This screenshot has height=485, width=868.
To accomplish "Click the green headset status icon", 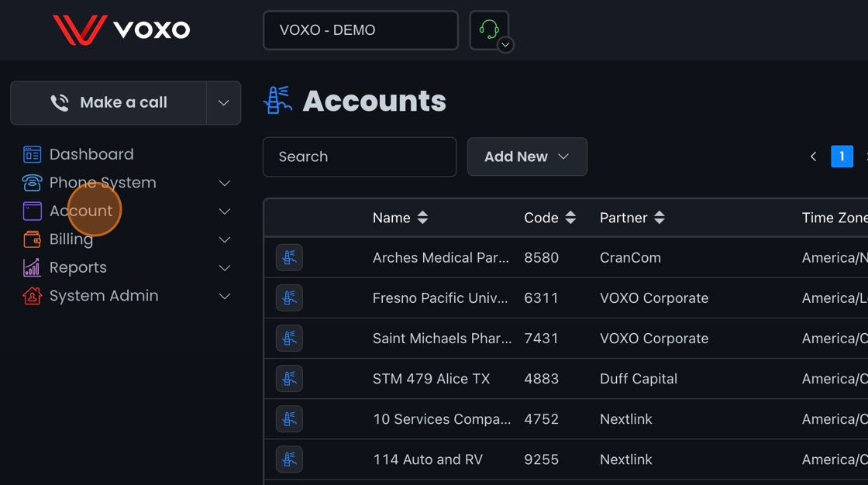I will 488,30.
